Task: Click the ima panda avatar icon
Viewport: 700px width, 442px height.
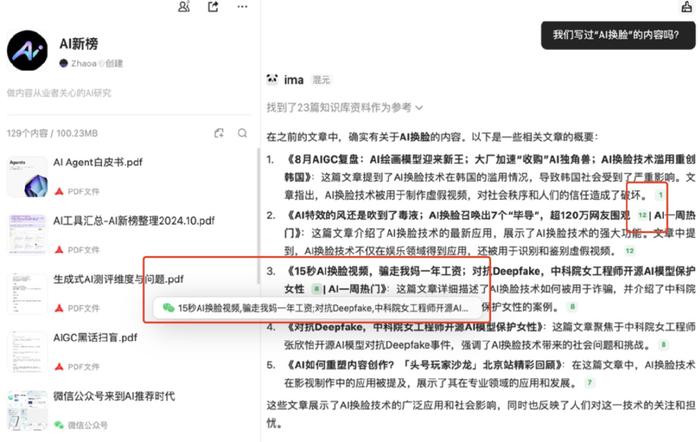Action: tap(272, 79)
